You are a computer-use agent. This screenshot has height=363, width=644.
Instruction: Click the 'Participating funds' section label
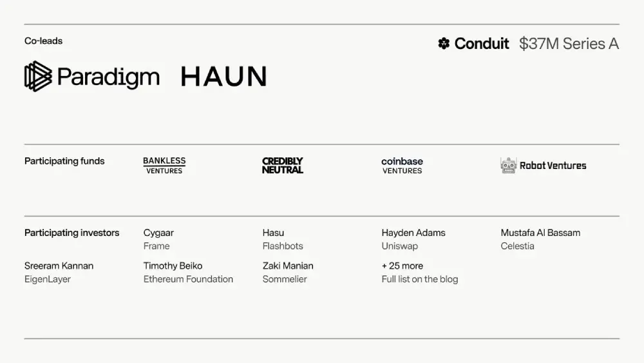tap(64, 161)
